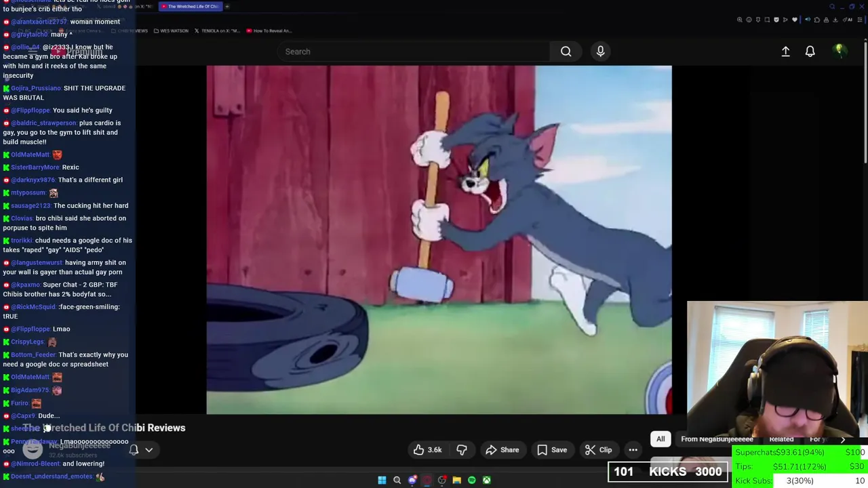Click the browser toolbar zoom magnifier icon

coord(739,20)
